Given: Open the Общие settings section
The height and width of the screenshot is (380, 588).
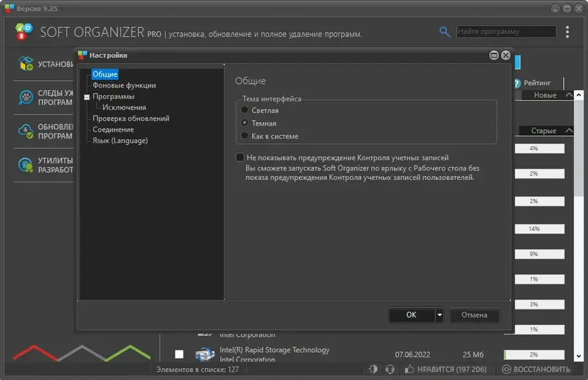Looking at the screenshot, I should 105,74.
